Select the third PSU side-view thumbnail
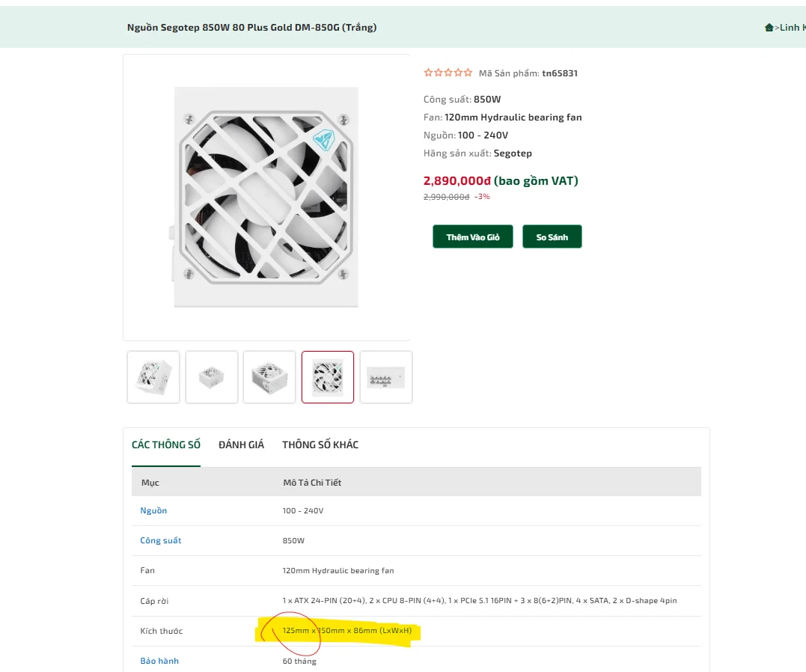The width and height of the screenshot is (806, 672). [269, 377]
